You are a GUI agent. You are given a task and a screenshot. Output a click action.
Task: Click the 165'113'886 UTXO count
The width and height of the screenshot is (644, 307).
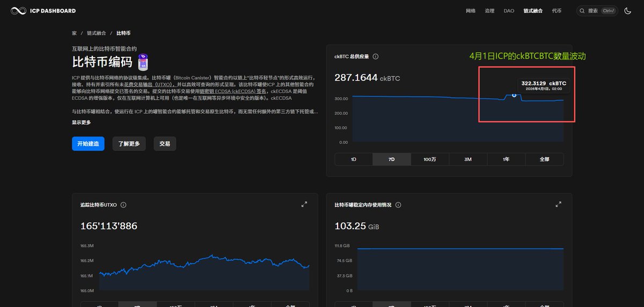[109, 226]
